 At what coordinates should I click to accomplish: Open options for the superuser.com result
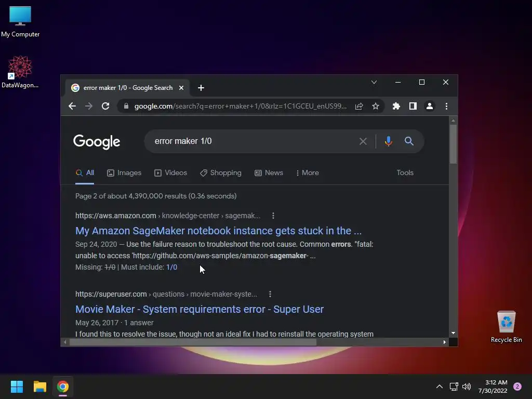point(270,294)
